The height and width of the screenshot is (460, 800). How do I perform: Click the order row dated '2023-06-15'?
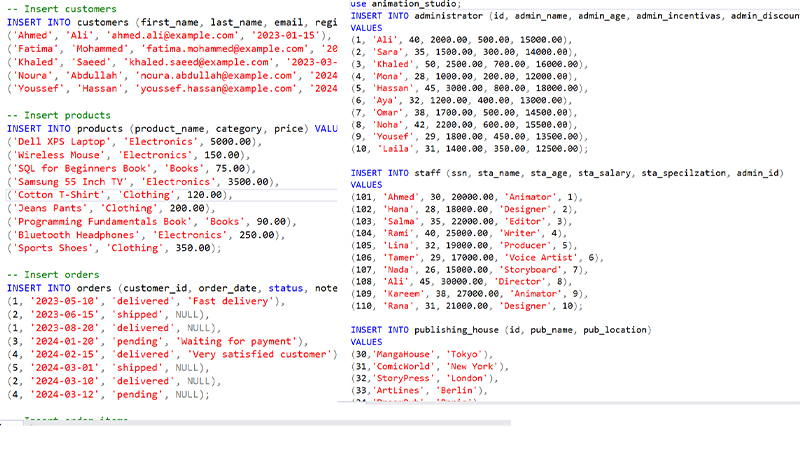(108, 315)
